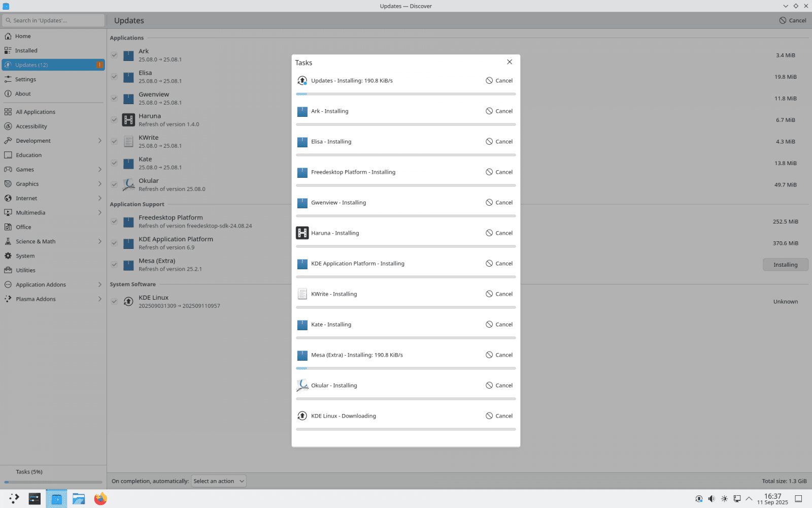Expand the Plasma Addons category arrow
This screenshot has width=812, height=508.
(x=99, y=299)
